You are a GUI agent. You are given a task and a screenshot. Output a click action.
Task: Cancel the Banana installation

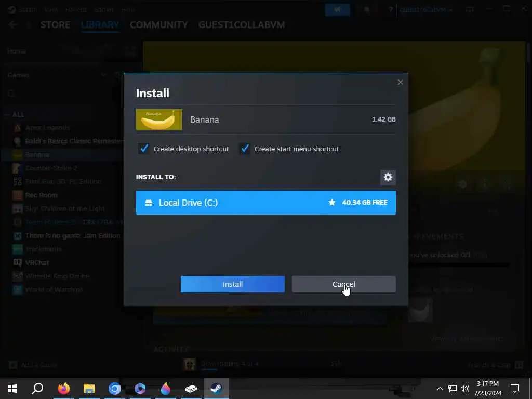[x=344, y=284]
